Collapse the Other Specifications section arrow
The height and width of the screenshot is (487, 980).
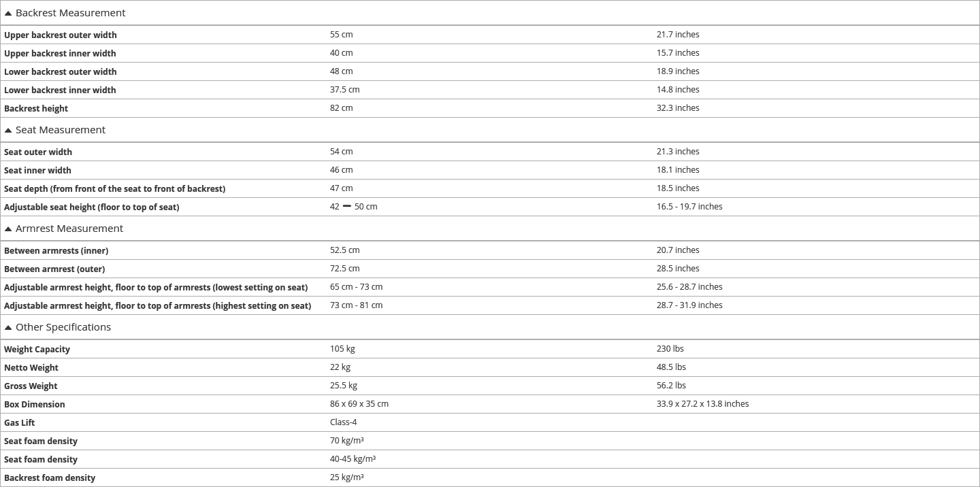8,328
